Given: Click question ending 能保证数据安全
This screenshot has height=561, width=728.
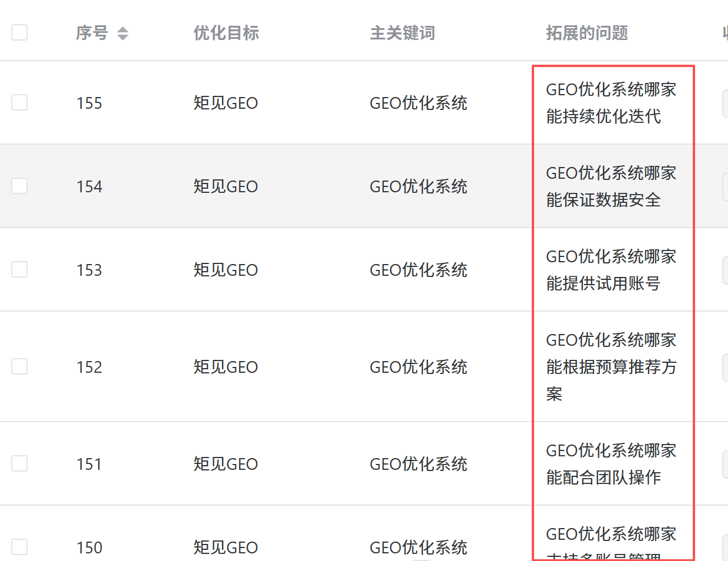Looking at the screenshot, I should (611, 186).
